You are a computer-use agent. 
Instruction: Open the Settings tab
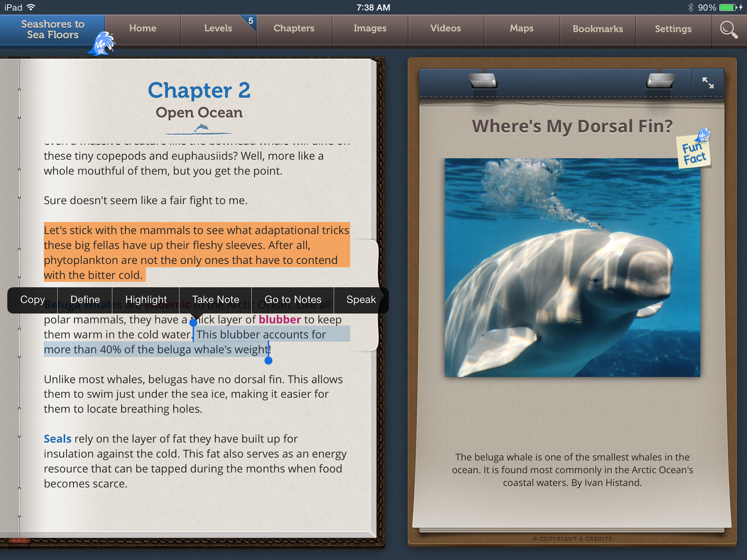pyautogui.click(x=673, y=29)
